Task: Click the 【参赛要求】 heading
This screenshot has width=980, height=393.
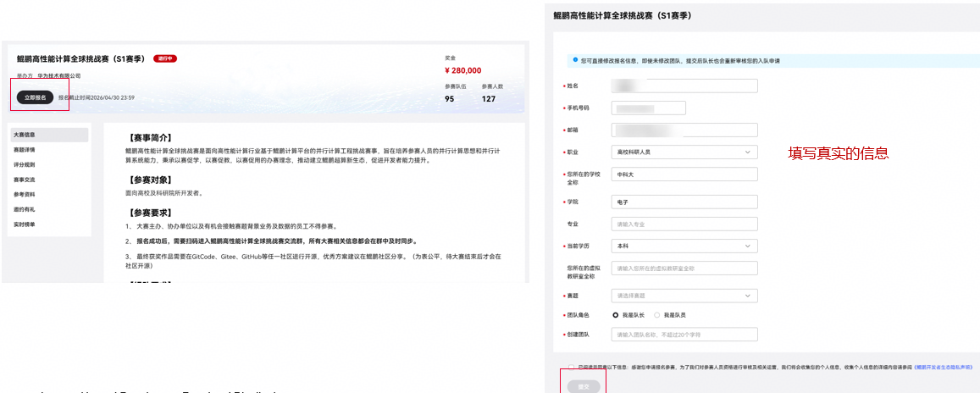Action: (x=149, y=213)
